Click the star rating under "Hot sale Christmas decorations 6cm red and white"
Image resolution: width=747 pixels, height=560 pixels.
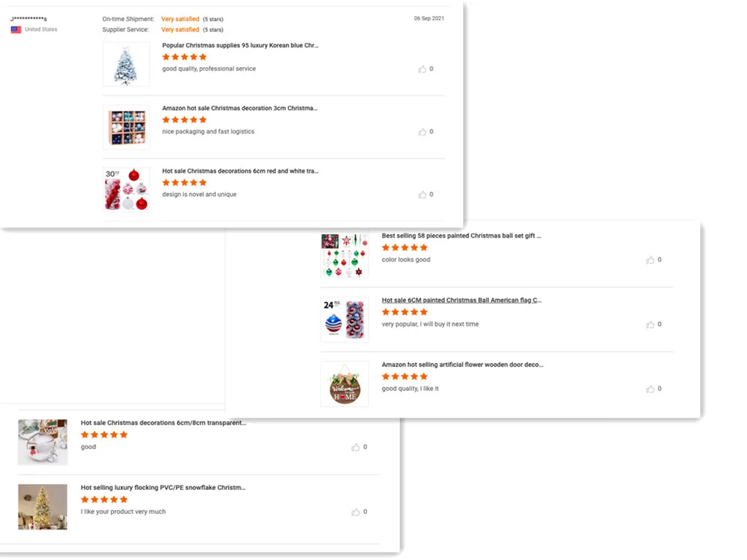185,182
